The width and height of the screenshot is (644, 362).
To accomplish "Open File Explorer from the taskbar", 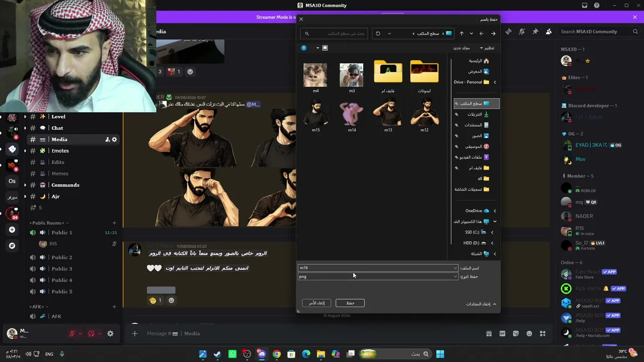I will (x=321, y=354).
